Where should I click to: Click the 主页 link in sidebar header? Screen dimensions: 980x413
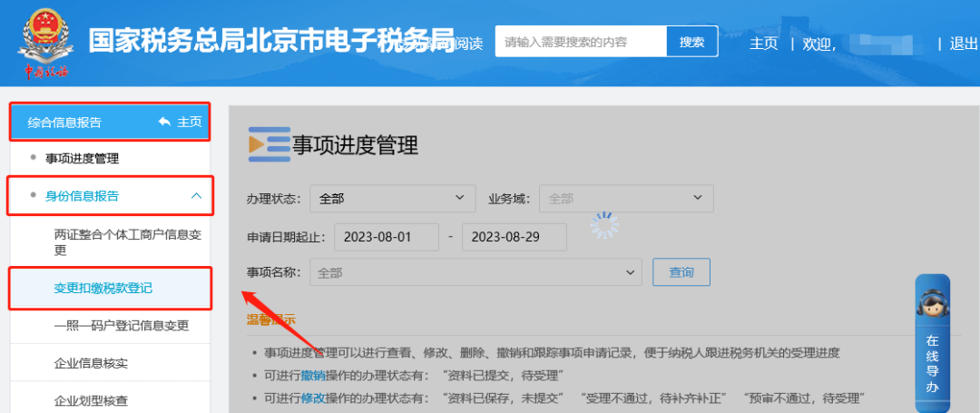190,122
